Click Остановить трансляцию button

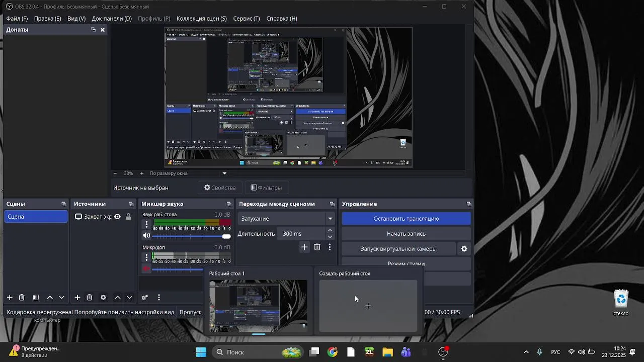tap(406, 219)
